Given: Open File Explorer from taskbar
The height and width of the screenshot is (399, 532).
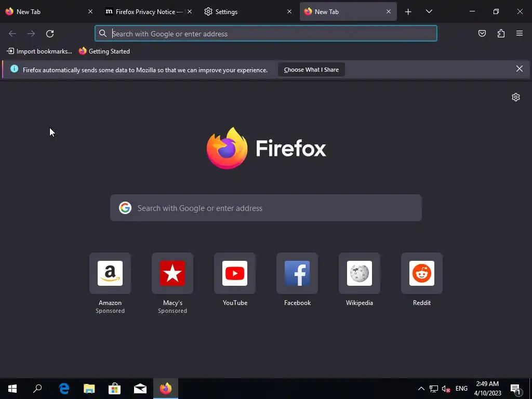Looking at the screenshot, I should point(89,389).
